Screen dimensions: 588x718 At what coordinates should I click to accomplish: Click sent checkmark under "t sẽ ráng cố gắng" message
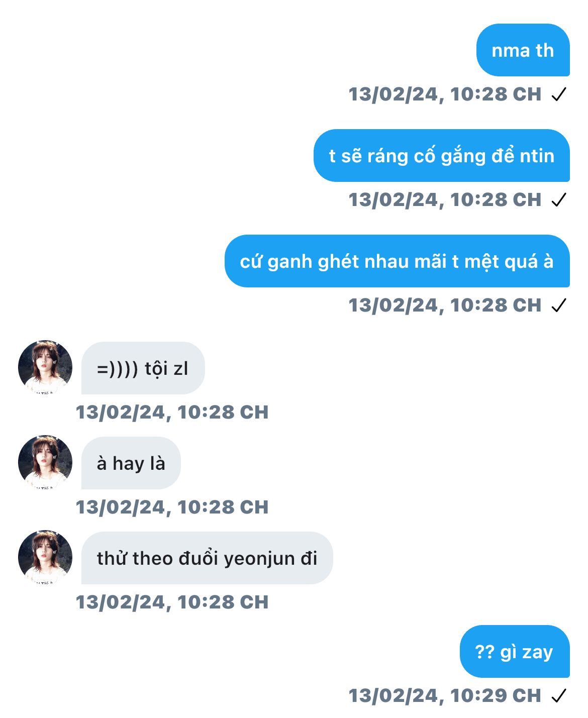point(559,199)
